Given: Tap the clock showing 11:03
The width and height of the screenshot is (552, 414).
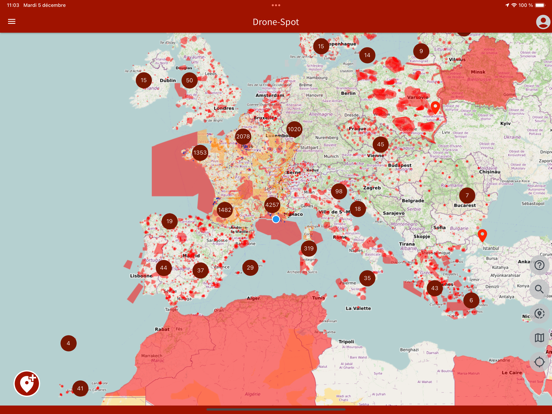Looking at the screenshot, I should coord(13,5).
